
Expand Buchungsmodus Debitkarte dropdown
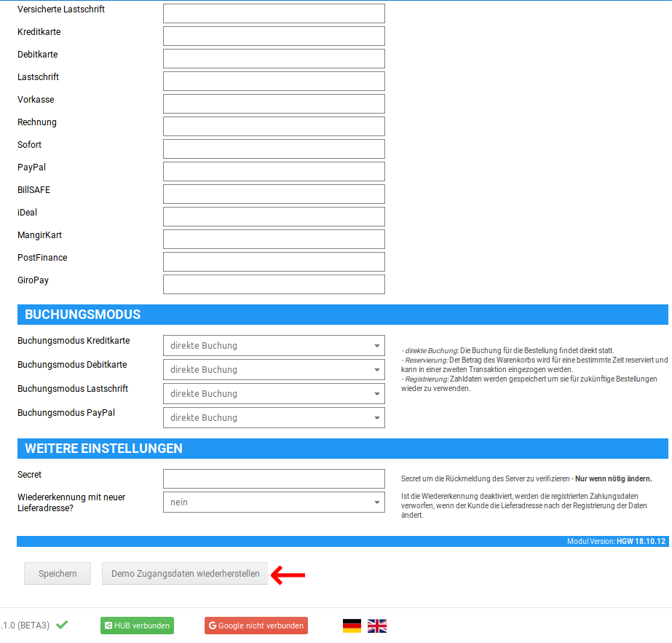pyautogui.click(x=274, y=370)
